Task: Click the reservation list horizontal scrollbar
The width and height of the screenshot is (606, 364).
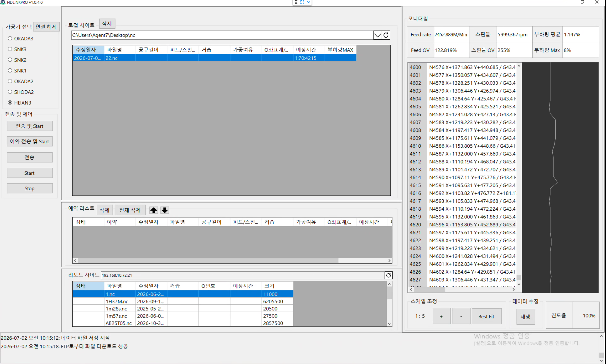Action: (x=232, y=261)
